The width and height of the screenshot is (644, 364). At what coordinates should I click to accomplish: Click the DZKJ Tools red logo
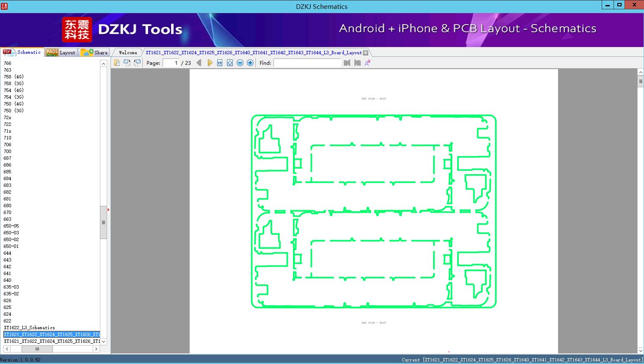coord(77,30)
